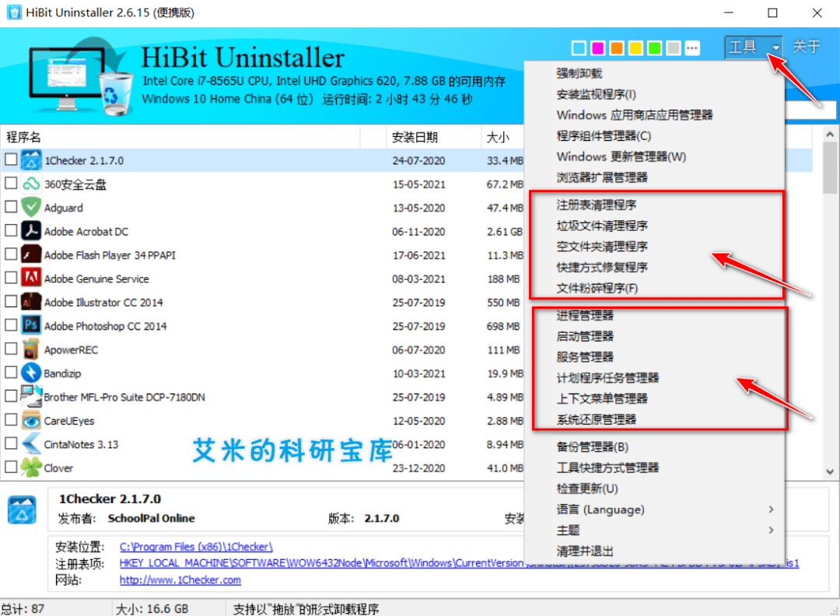Choose 垃圾文件清理程序 menu item
This screenshot has height=616, width=840.
(x=655, y=226)
